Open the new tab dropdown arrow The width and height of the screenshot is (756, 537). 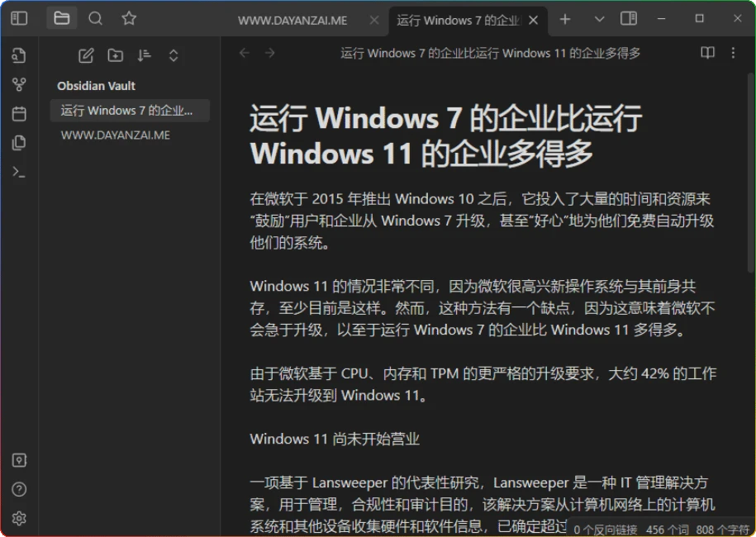click(598, 18)
